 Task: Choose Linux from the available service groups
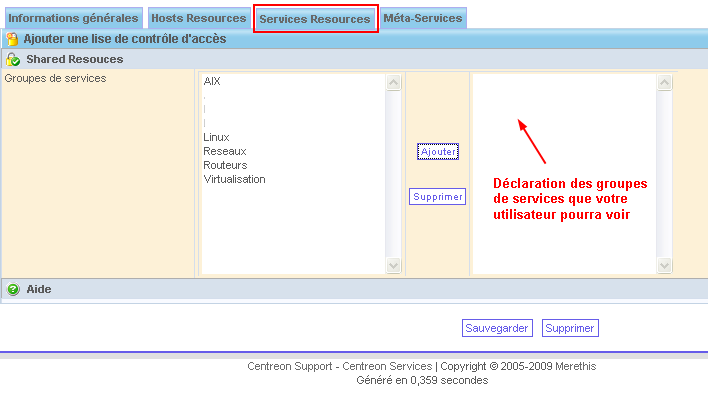pos(216,137)
